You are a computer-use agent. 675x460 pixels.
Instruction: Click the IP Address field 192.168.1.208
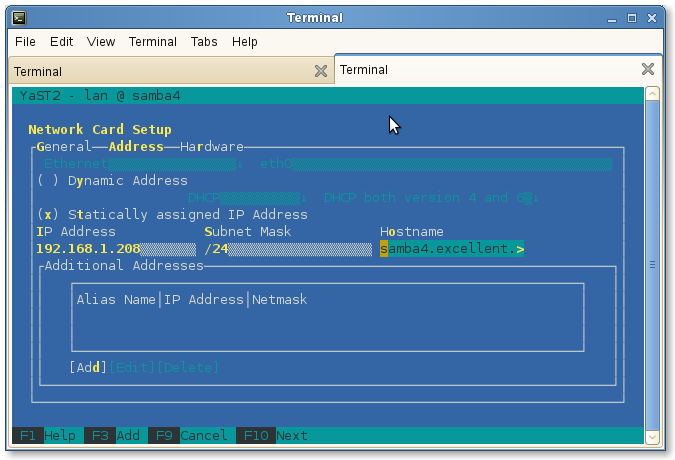[116, 249]
